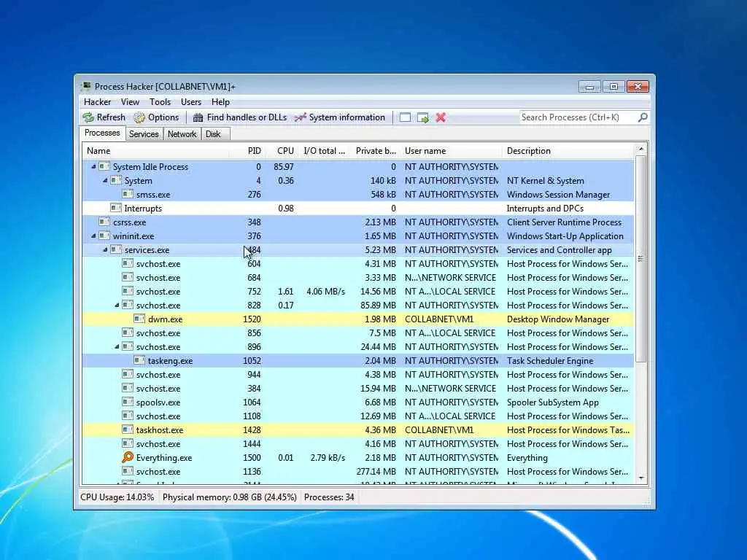Viewport: 747px width, 560px height.
Task: Select the taskeng.exe row
Action: pyautogui.click(x=358, y=360)
